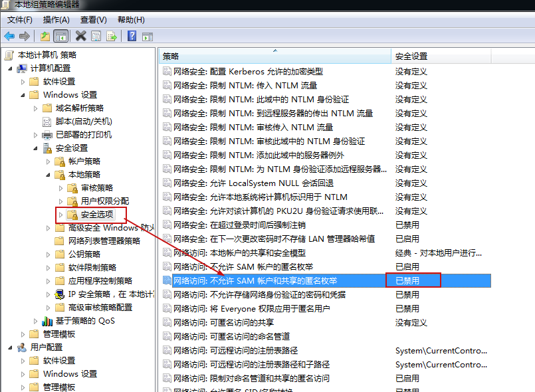Click the Delete X toolbar icon
The height and width of the screenshot is (392, 535).
coord(81,36)
